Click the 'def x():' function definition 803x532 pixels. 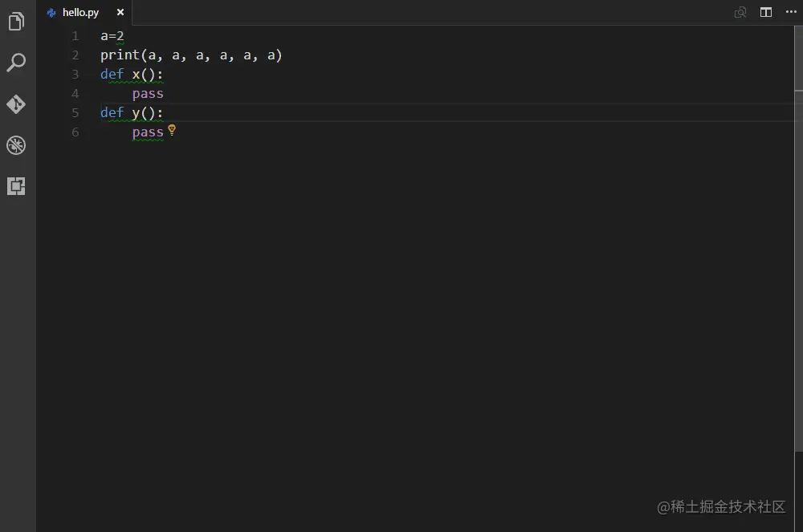click(x=132, y=75)
